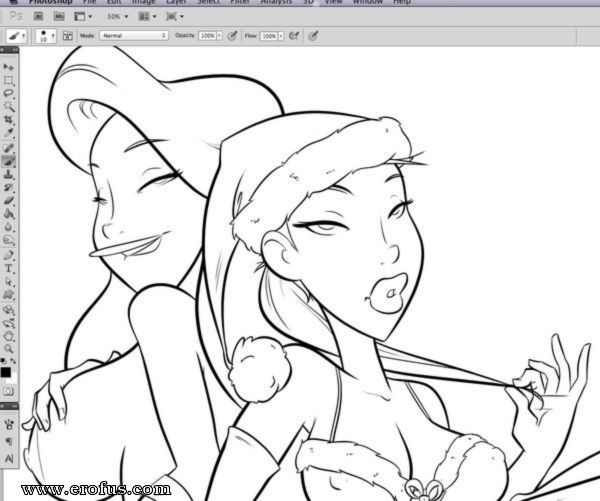This screenshot has width=600, height=501.
Task: Click the white background color swatch
Action: click(x=14, y=379)
